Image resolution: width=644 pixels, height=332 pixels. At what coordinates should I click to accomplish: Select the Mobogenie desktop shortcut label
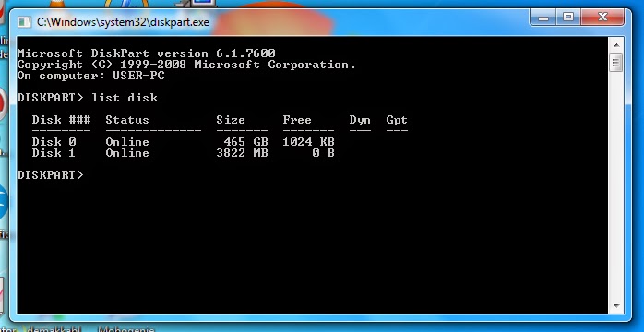pyautogui.click(x=126, y=328)
